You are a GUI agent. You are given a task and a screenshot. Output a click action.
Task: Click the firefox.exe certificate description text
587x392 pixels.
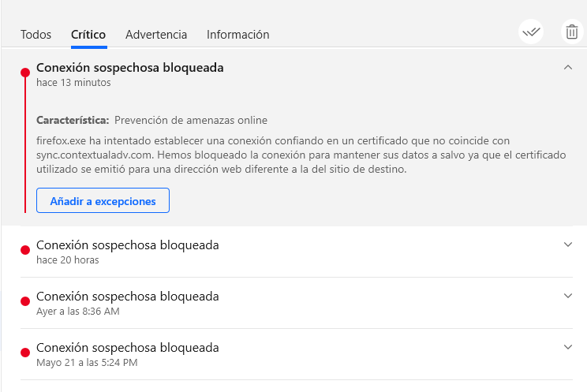[300, 155]
